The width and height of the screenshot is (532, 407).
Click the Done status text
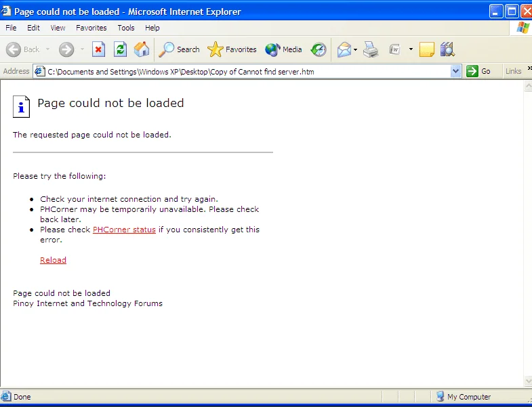[x=22, y=397]
